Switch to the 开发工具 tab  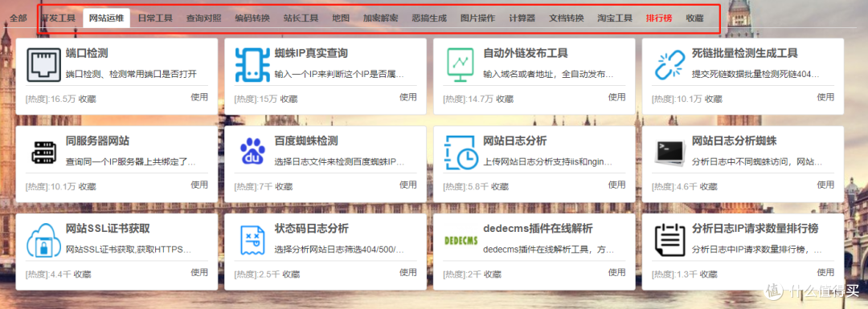(x=59, y=18)
